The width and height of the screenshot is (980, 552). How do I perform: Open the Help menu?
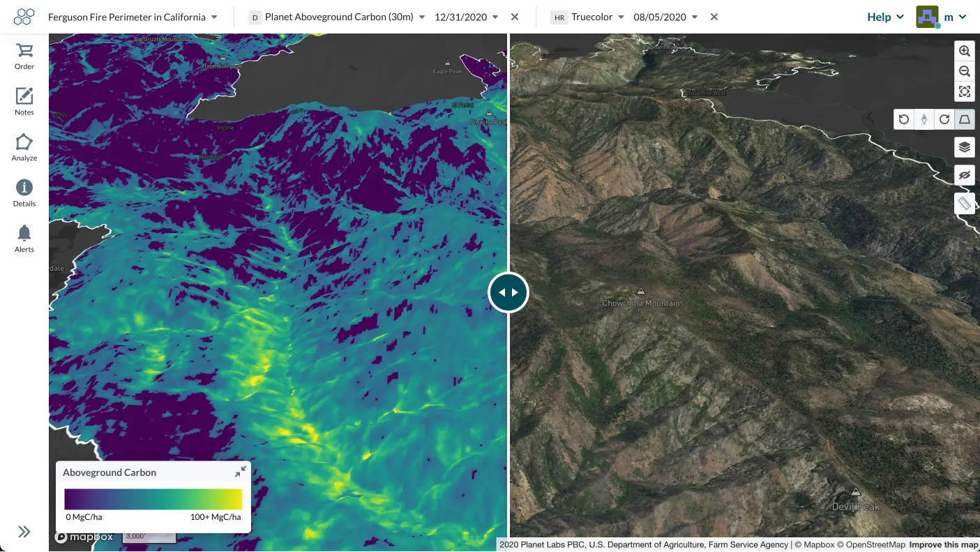click(x=885, y=17)
